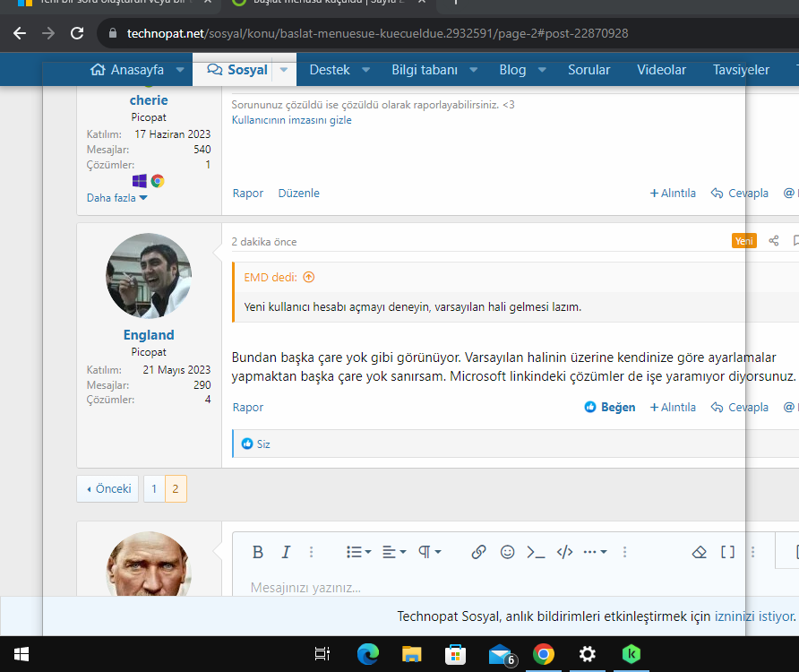Open Mail app from taskbar
This screenshot has width=799, height=672.
coord(502,655)
